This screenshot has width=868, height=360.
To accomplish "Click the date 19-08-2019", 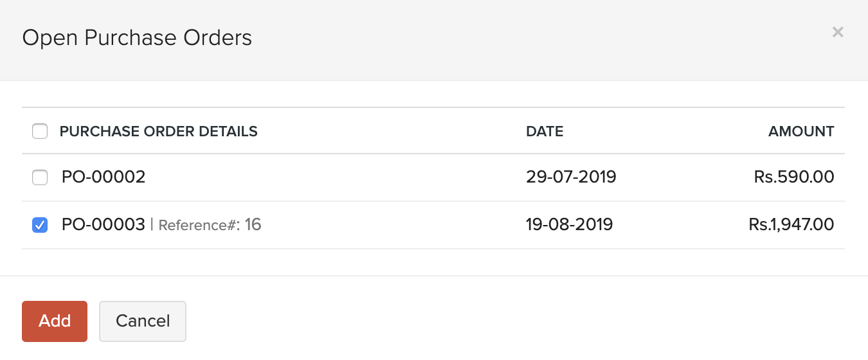I will point(569,224).
